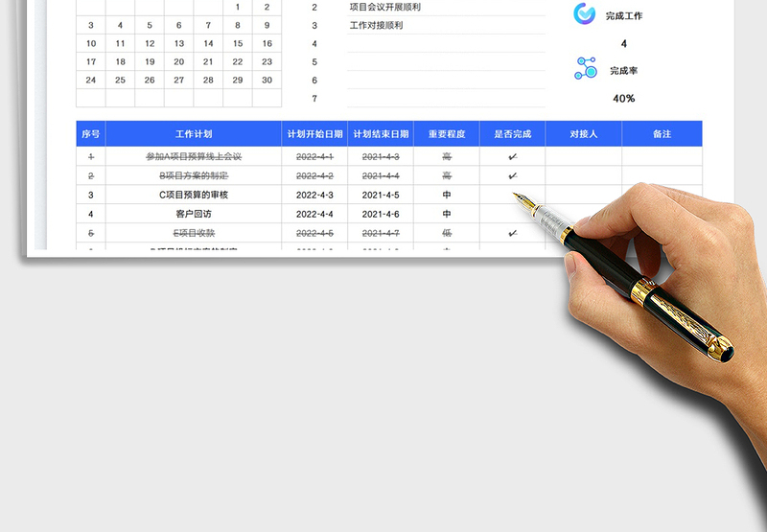Viewport: 767px width, 532px height.
Task: Select the 工作对接顺利 summary line
Action: (377, 25)
